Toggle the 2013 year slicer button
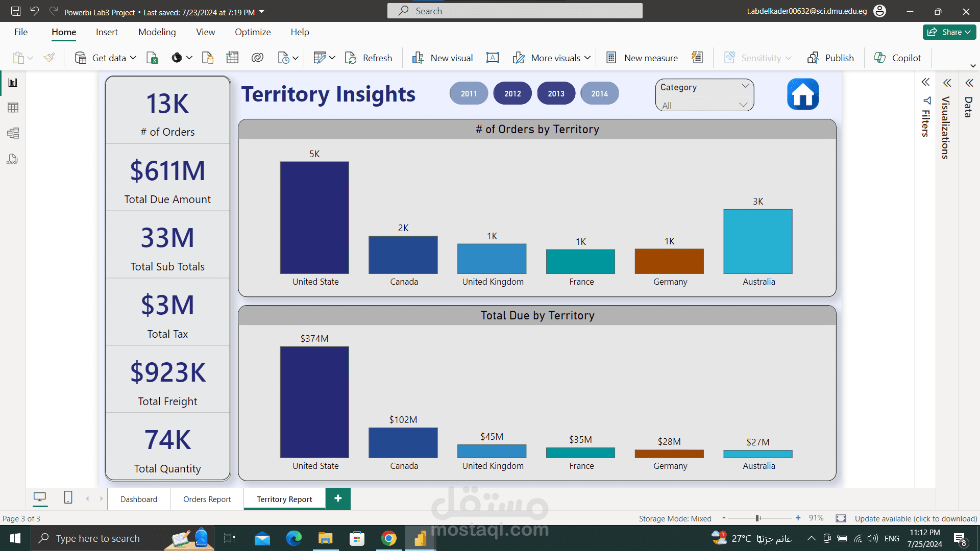The image size is (980, 551). click(556, 94)
